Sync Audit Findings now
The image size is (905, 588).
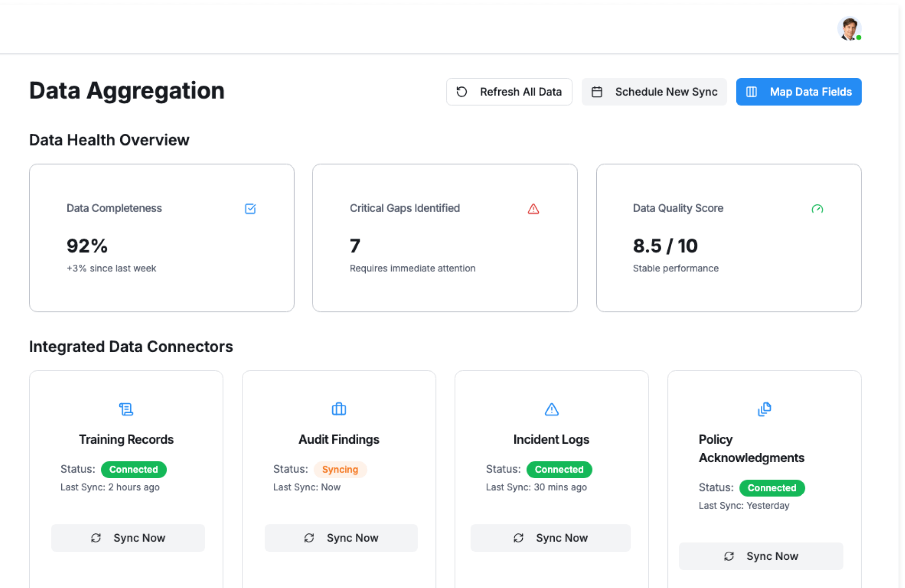[x=341, y=538]
